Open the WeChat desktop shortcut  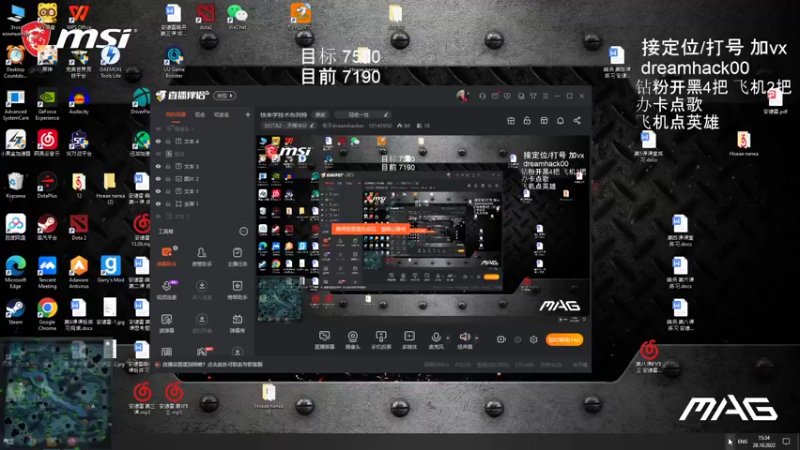[x=237, y=17]
